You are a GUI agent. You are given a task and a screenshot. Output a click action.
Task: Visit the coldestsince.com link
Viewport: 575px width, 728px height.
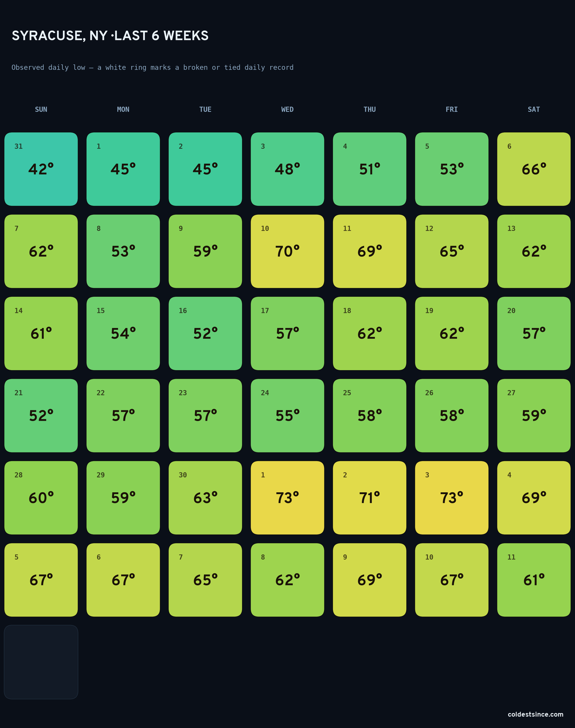point(536,714)
